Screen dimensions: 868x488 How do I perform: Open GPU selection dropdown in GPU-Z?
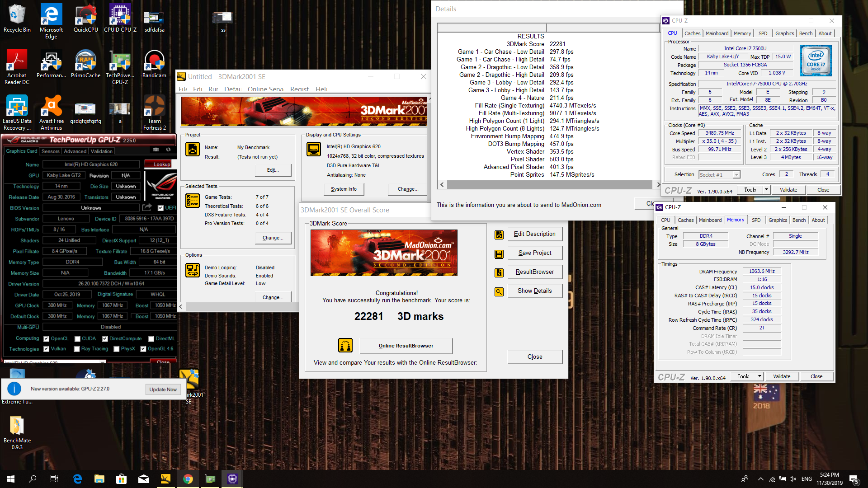tap(54, 362)
